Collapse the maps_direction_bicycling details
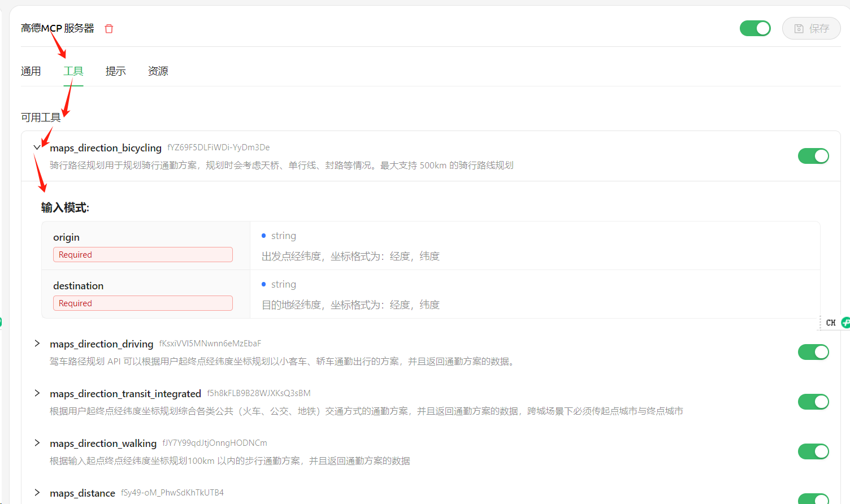 37,147
